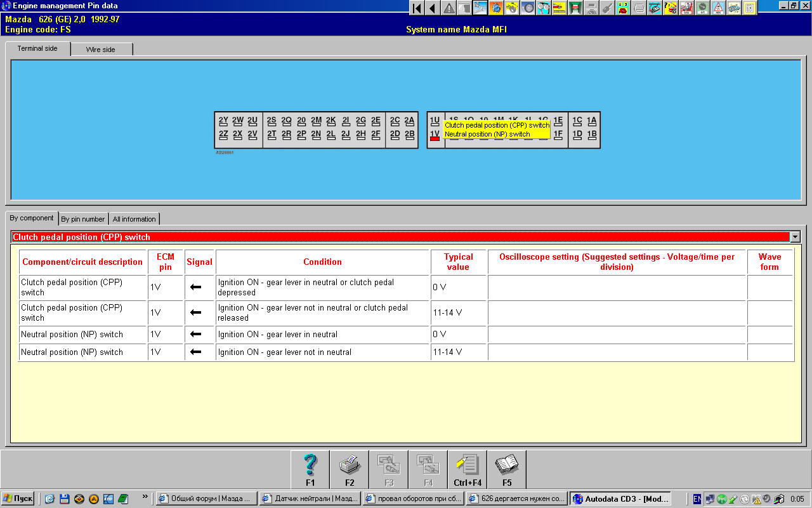This screenshot has height=508, width=812.
Task: Click pin 1B on the connector diagram
Action: pyautogui.click(x=592, y=135)
